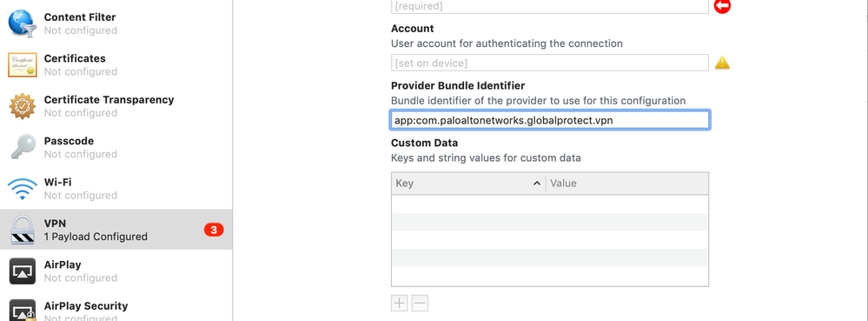Click the Wi-Fi signal icon
The image size is (868, 321).
pos(23,189)
